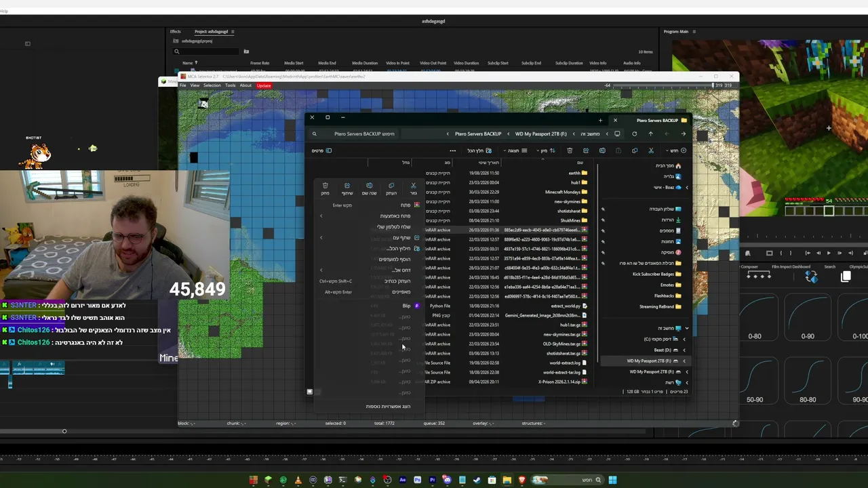The width and height of the screenshot is (868, 488).
Task: Open Discord from the taskbar
Action: 447,480
